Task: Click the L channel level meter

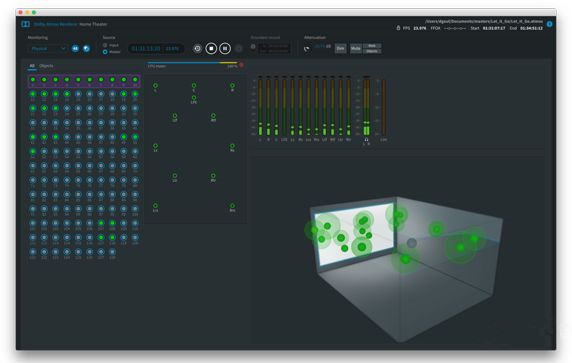Action: [260, 107]
